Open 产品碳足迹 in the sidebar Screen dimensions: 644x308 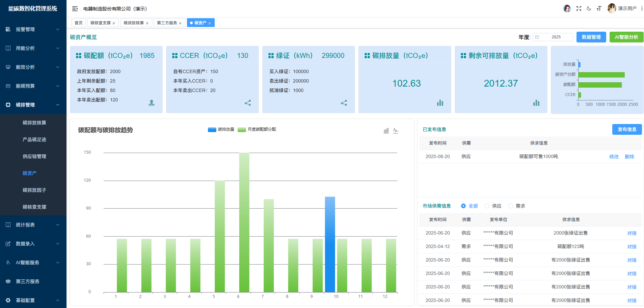point(34,140)
